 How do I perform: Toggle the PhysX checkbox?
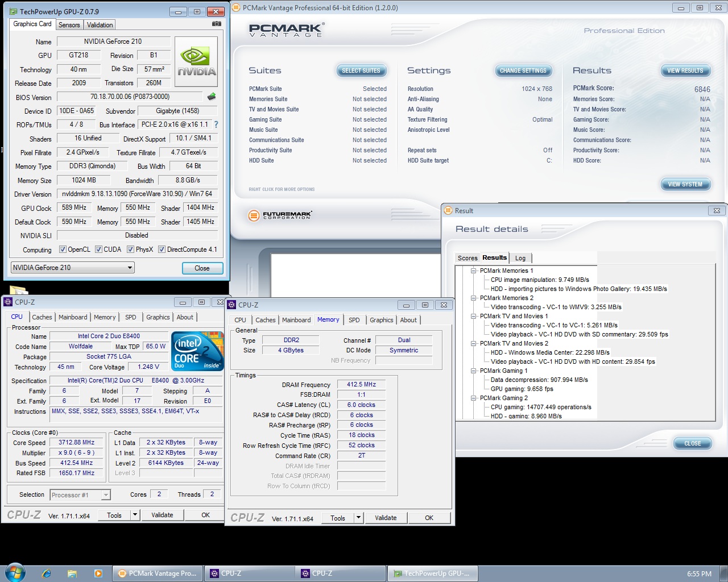pyautogui.click(x=131, y=250)
